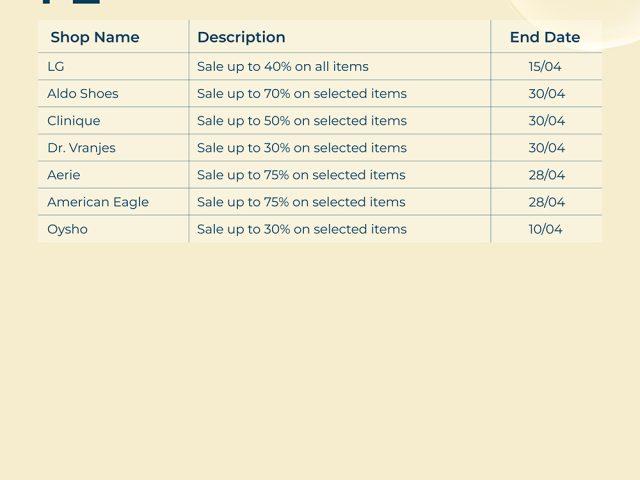This screenshot has height=480, width=640.
Task: Click Dr. Vranjes' 30/04 end date
Action: coord(547,148)
